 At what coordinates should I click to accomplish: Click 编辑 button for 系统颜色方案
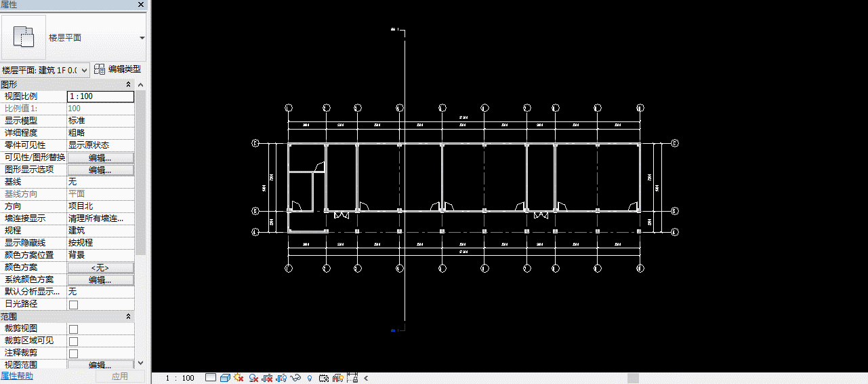pyautogui.click(x=100, y=280)
